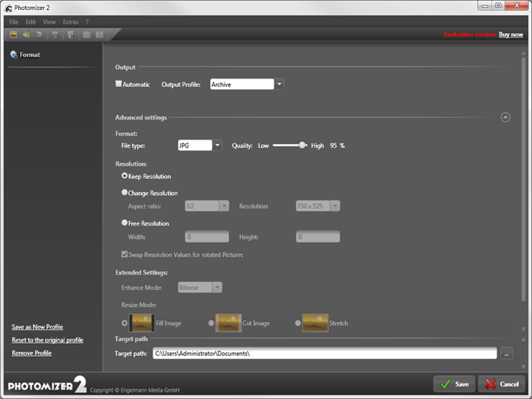Collapse the Advanced settings section

[x=505, y=117]
